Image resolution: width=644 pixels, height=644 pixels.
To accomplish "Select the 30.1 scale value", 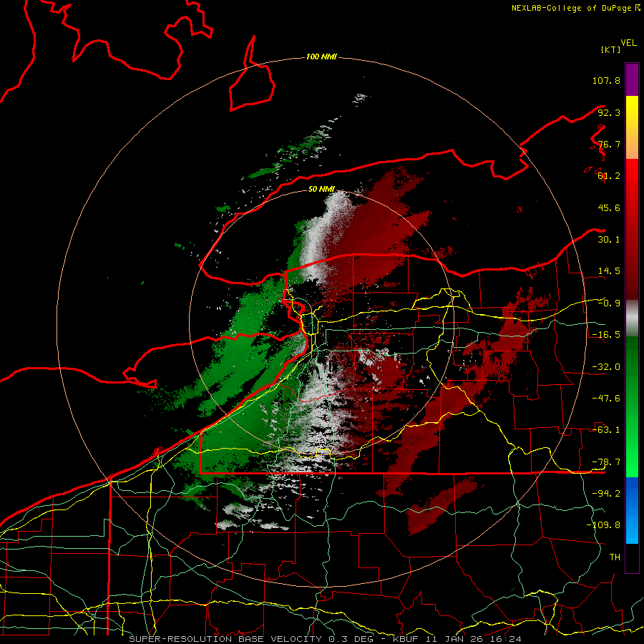I will coord(609,240).
